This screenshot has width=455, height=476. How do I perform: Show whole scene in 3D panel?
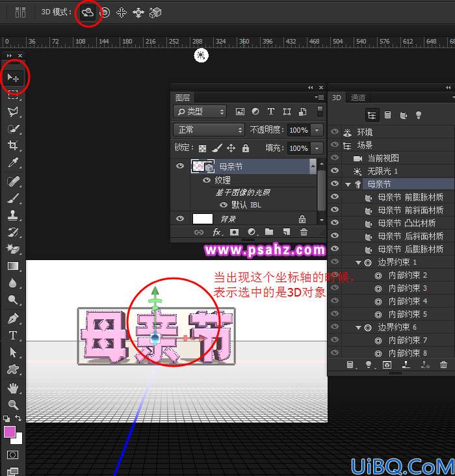[x=372, y=115]
